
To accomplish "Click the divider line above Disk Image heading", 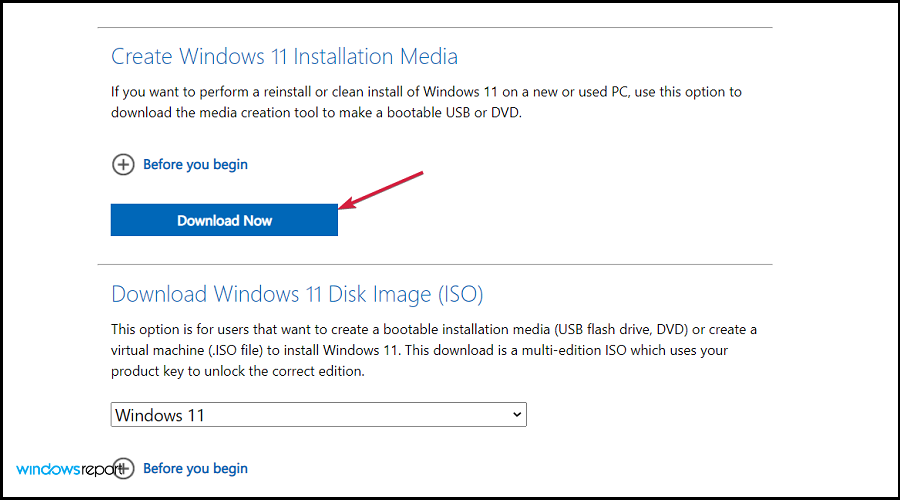I will pos(435,264).
